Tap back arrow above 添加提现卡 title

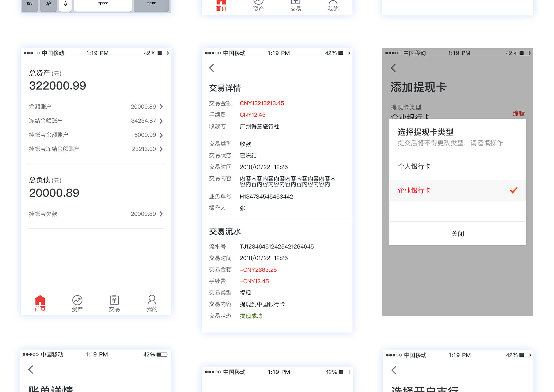[x=393, y=68]
